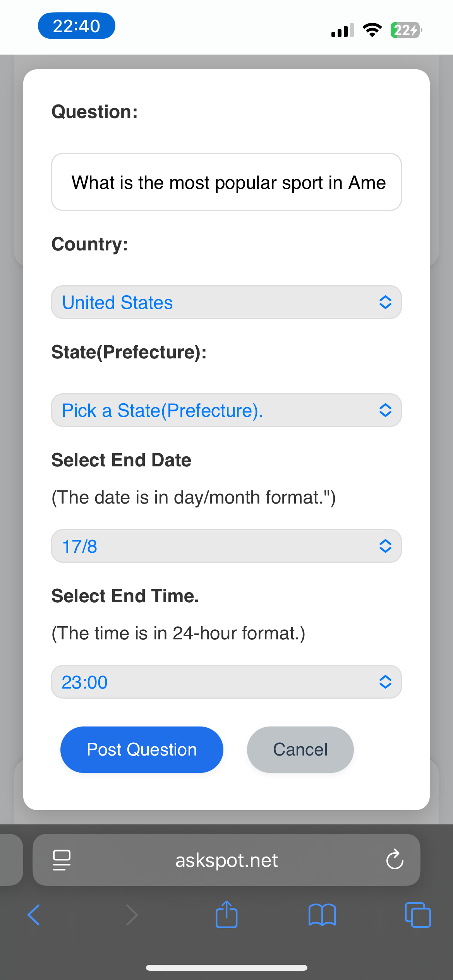Click the Cancel button
Viewport: 453px width, 980px height.
pyautogui.click(x=300, y=750)
